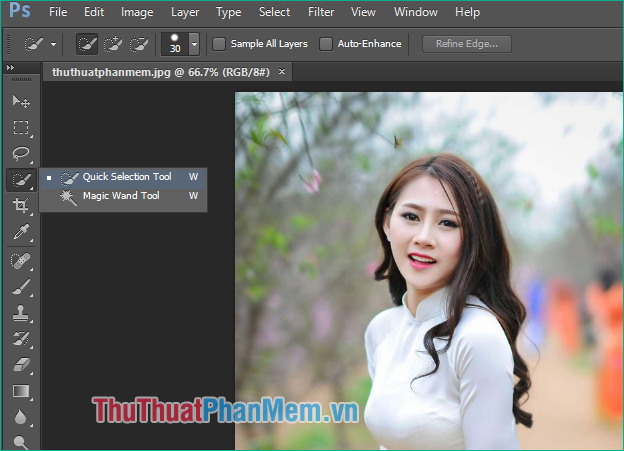
Task: Click the Refine Edge button
Action: pyautogui.click(x=467, y=44)
